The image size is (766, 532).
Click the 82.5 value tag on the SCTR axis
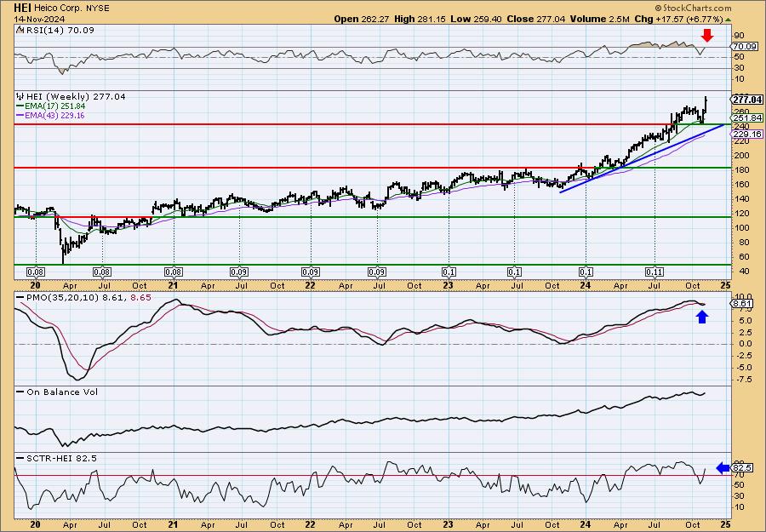click(742, 468)
